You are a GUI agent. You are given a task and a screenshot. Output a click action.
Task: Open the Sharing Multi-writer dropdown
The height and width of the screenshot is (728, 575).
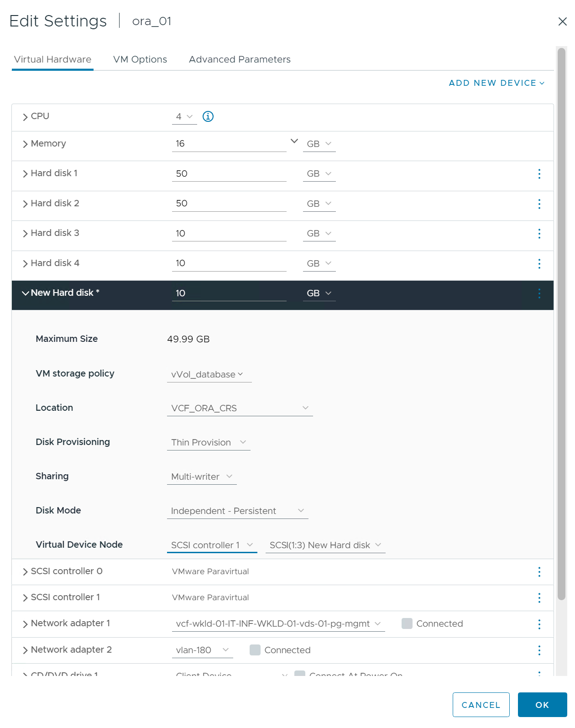tap(202, 477)
